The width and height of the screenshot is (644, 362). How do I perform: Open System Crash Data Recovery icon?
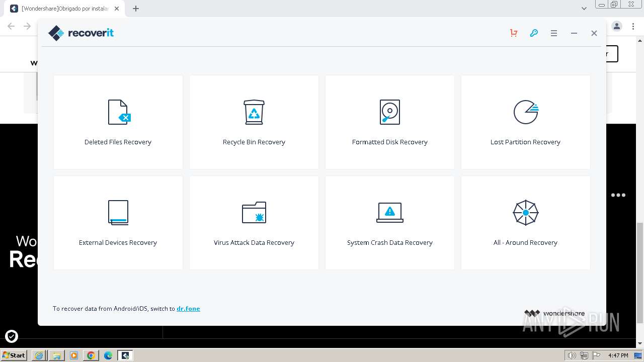390,212
